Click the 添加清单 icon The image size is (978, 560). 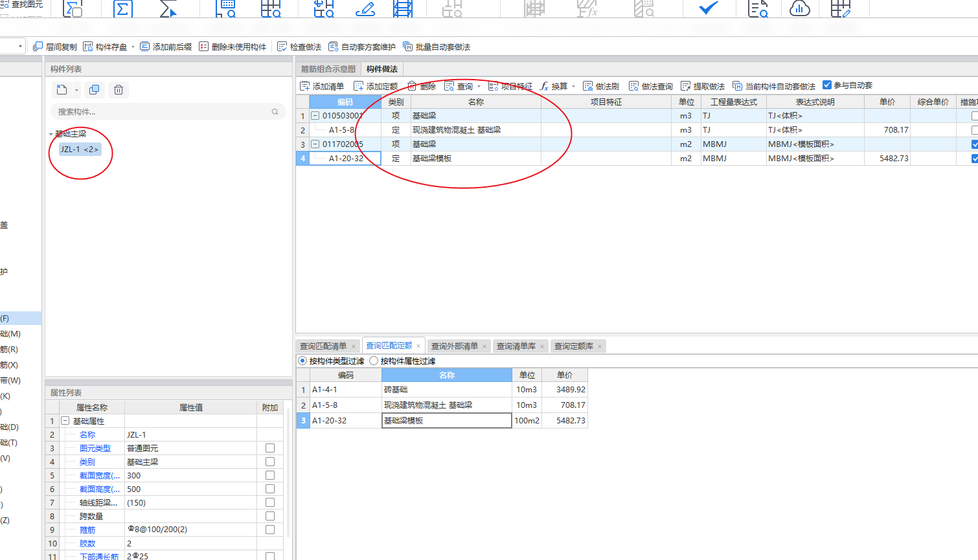305,86
